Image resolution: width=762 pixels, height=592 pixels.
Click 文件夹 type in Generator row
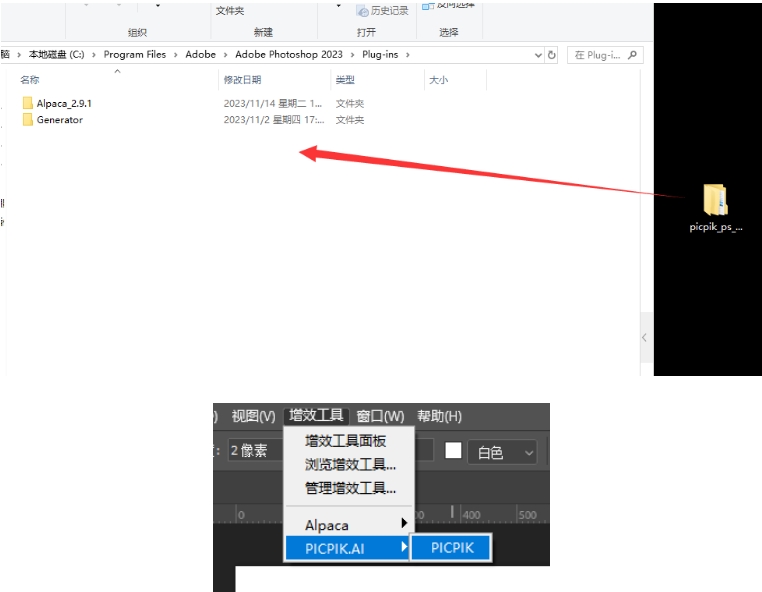pyautogui.click(x=349, y=120)
